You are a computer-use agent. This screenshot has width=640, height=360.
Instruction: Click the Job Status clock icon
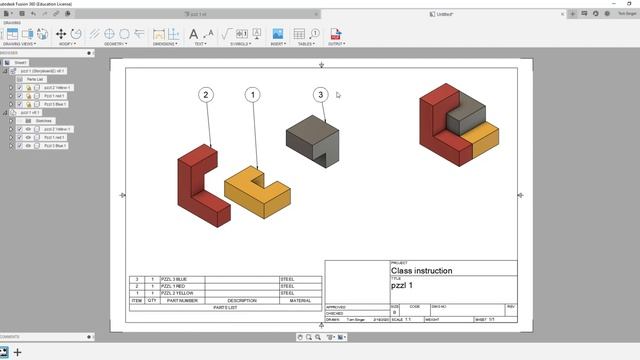click(596, 13)
